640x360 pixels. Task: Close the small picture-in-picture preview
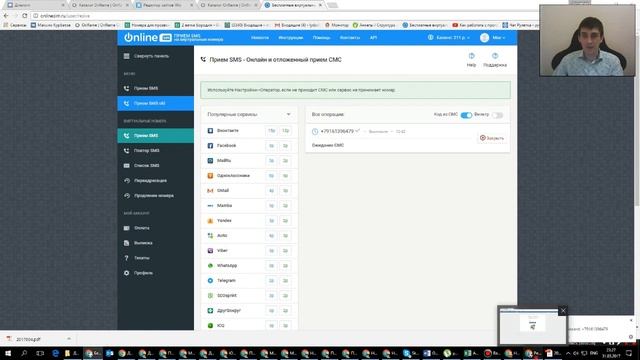click(x=563, y=311)
